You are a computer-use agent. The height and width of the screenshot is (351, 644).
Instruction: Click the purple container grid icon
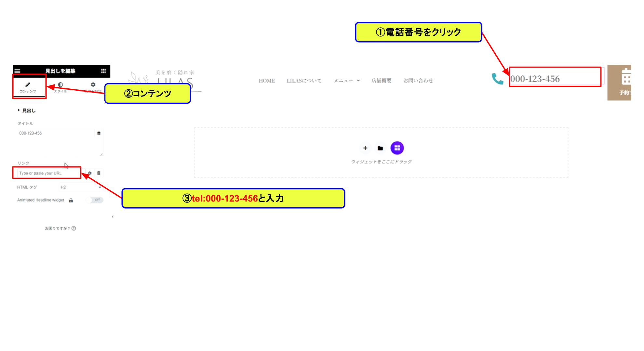[x=397, y=148]
